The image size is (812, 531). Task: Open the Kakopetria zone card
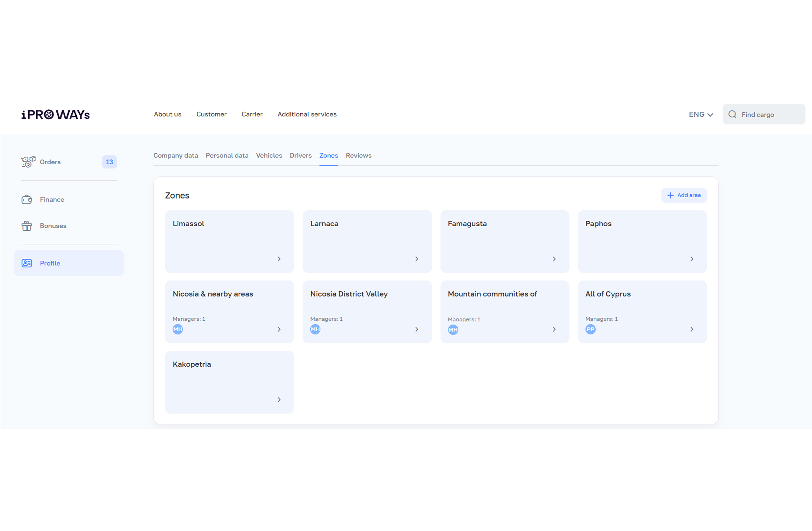click(x=230, y=382)
